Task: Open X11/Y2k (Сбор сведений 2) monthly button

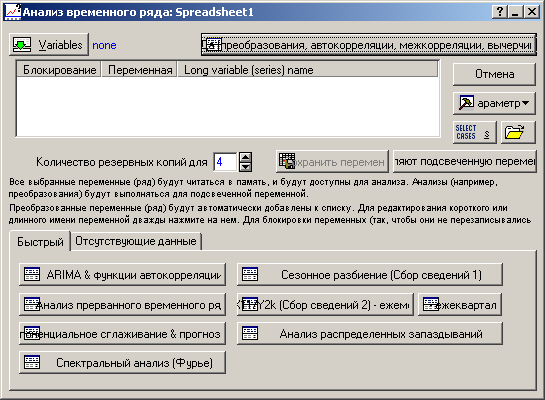Action: pos(325,304)
